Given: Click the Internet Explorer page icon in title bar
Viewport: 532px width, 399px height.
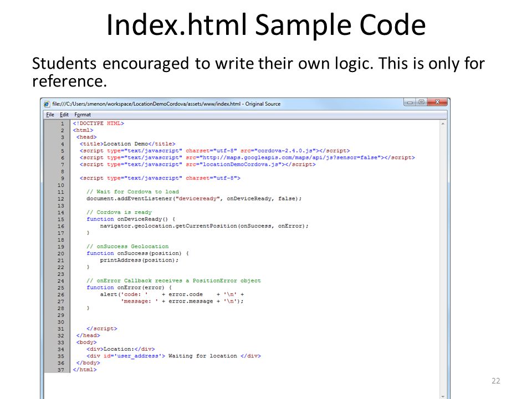Looking at the screenshot, I should click(47, 104).
